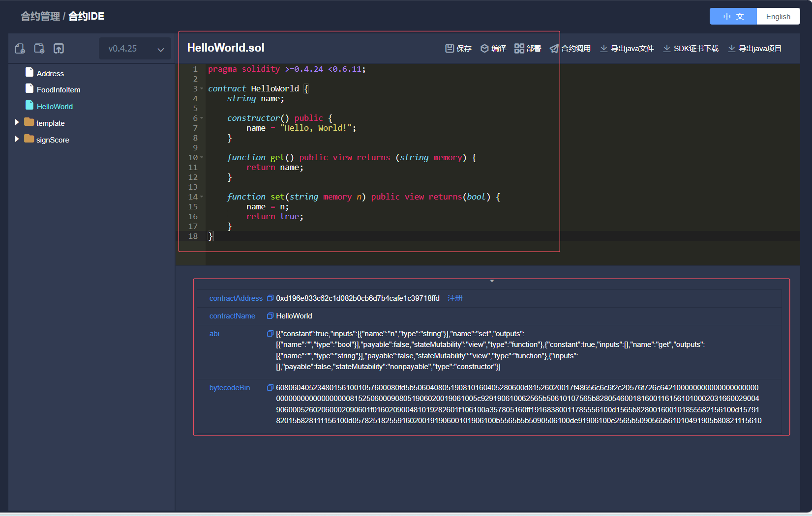Copy the contractName value
Image resolution: width=812 pixels, height=516 pixels.
(x=270, y=316)
